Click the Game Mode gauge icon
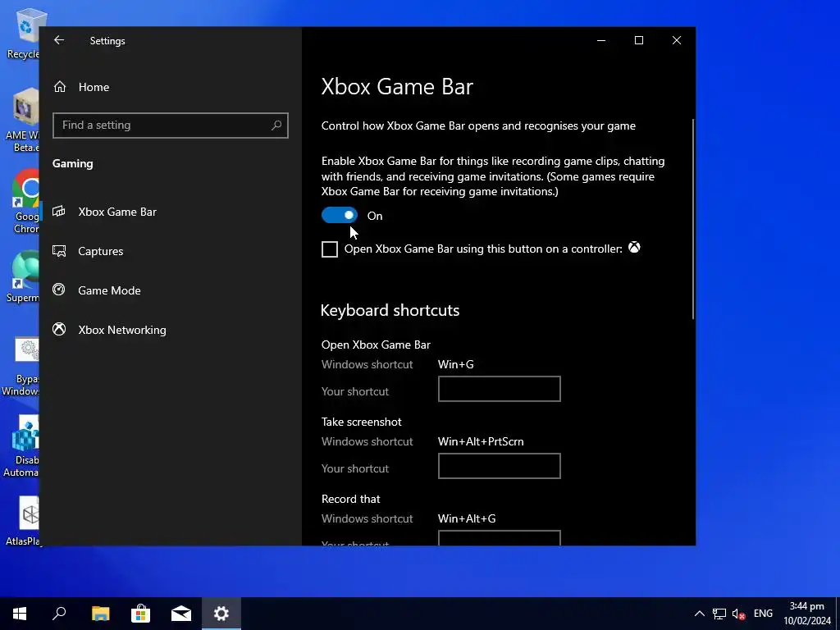Image resolution: width=840 pixels, height=630 pixels. pyautogui.click(x=59, y=290)
